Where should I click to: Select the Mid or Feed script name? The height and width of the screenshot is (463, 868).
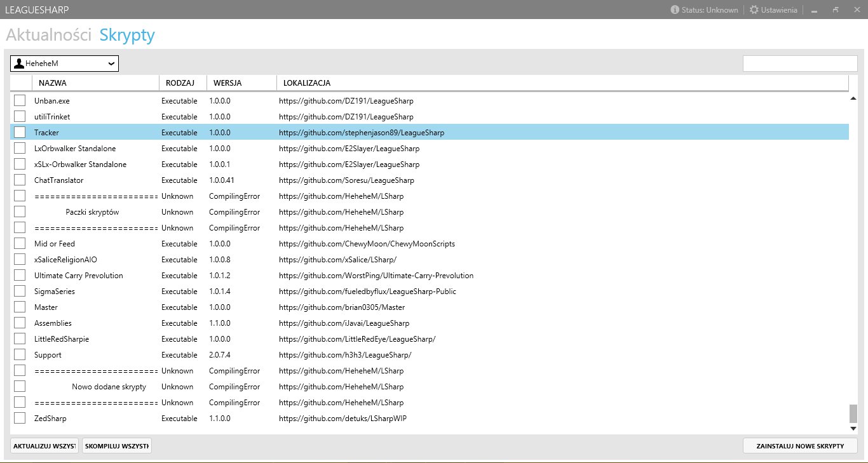pos(55,244)
